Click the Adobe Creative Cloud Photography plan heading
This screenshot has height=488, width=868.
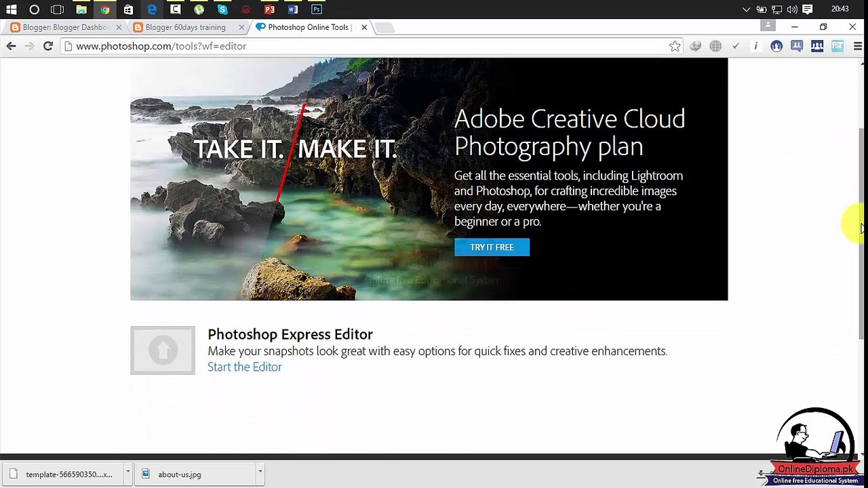pos(570,132)
